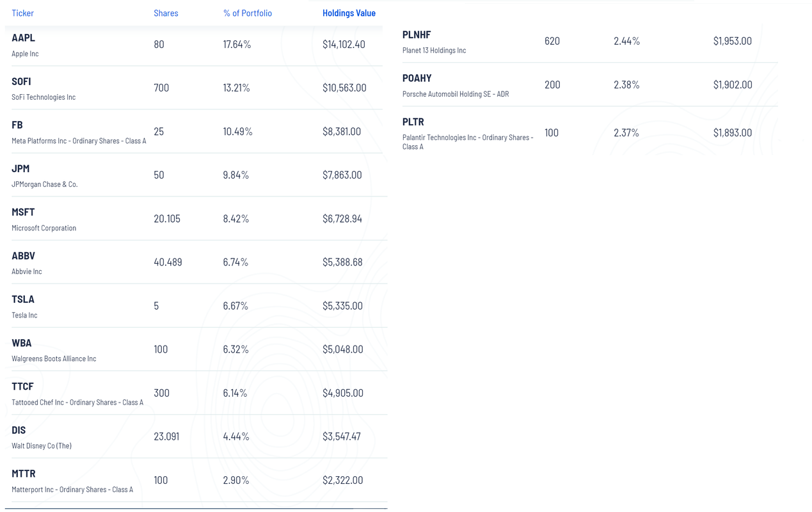Image resolution: width=812 pixels, height=512 pixels.
Task: Click PLNHF share count 620
Action: (x=552, y=41)
